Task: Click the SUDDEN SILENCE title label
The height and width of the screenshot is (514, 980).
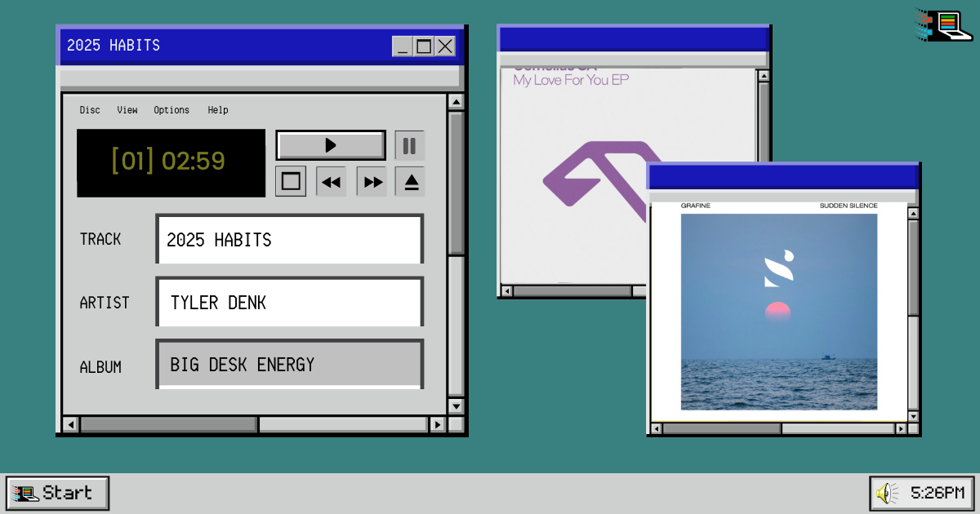Action: pos(849,206)
